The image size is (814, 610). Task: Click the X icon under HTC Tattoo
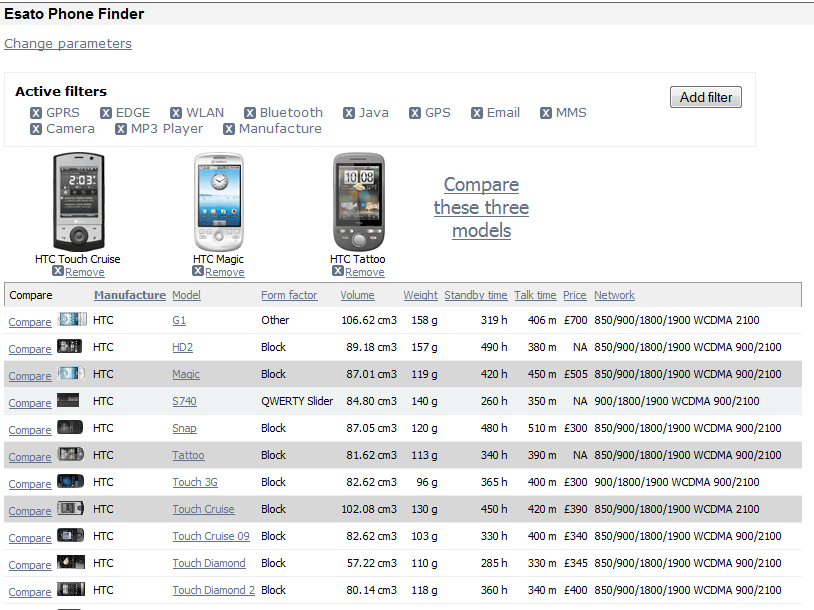click(x=338, y=271)
